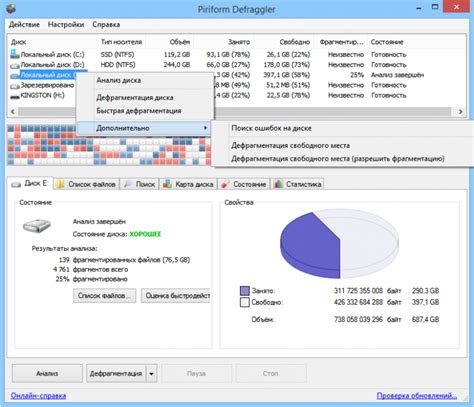Click the magnifier icon on Поиск tab
Image resolution: width=474 pixels, height=407 pixels.
128,184
